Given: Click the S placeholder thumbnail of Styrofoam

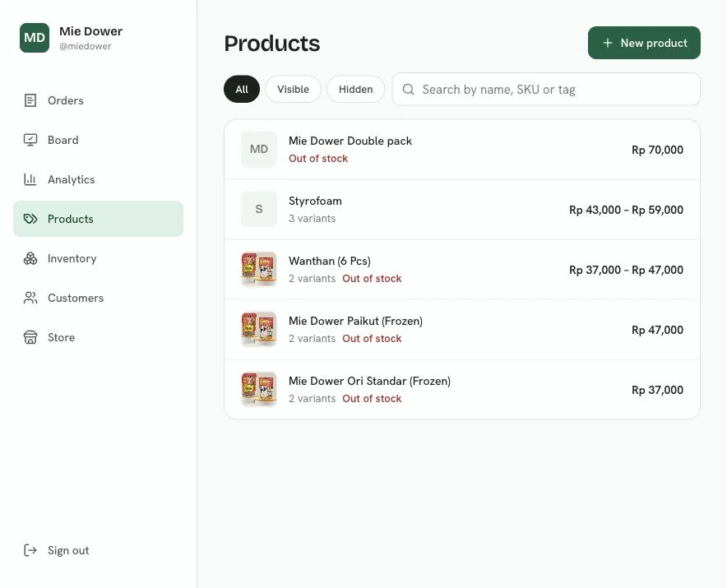Looking at the screenshot, I should tap(259, 209).
